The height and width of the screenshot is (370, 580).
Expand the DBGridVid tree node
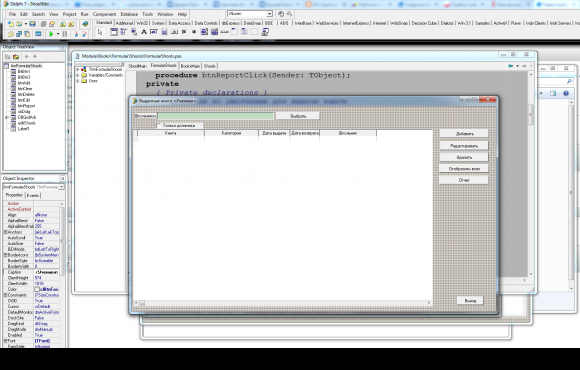[6, 117]
